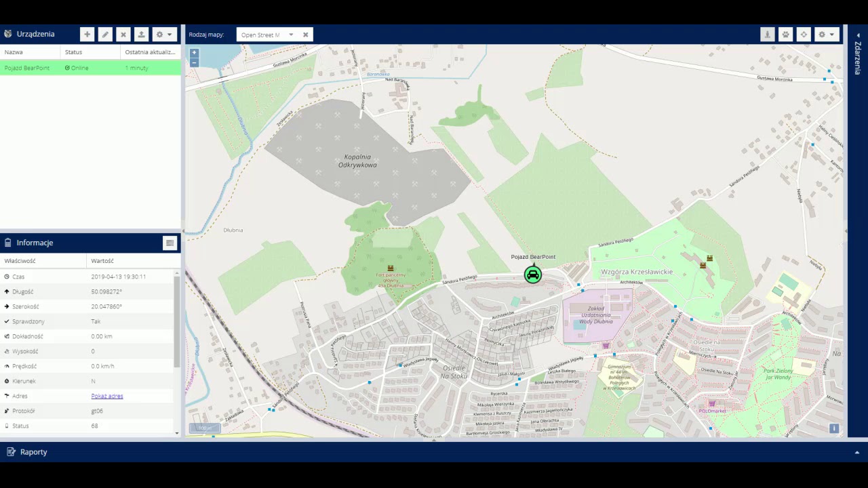Click the Fort pancerny castle icon on map

(390, 268)
